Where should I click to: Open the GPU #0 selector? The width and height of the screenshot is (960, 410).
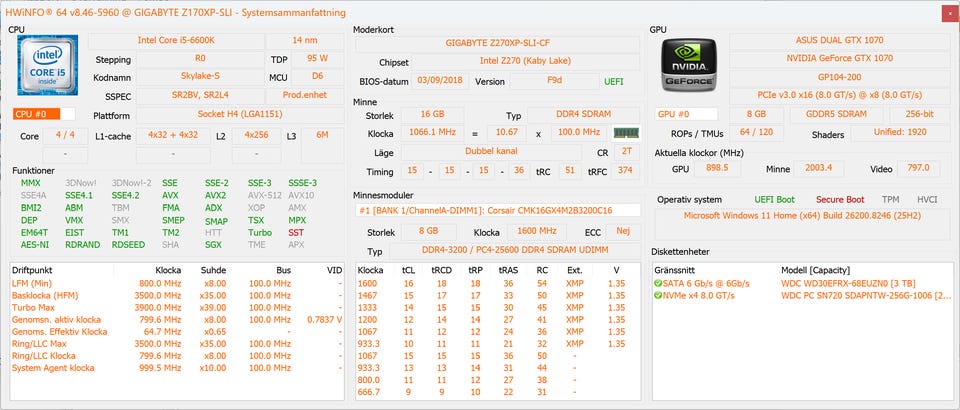click(x=686, y=114)
